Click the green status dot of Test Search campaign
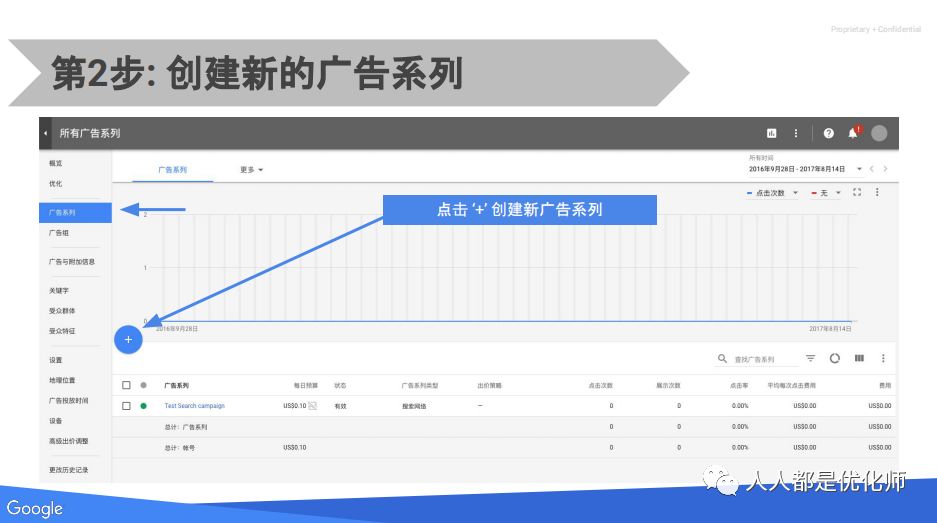This screenshot has width=937, height=523. [x=143, y=406]
